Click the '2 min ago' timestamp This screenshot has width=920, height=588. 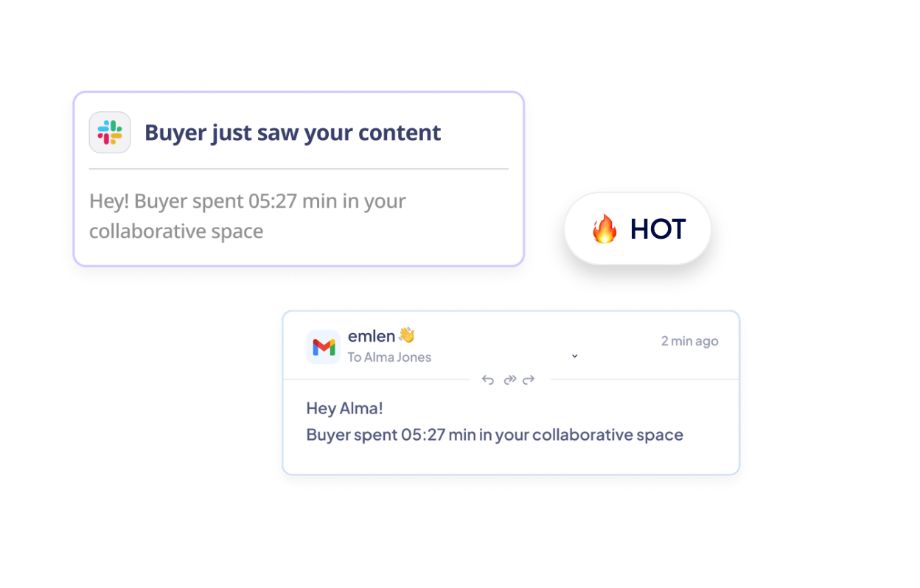pos(689,341)
